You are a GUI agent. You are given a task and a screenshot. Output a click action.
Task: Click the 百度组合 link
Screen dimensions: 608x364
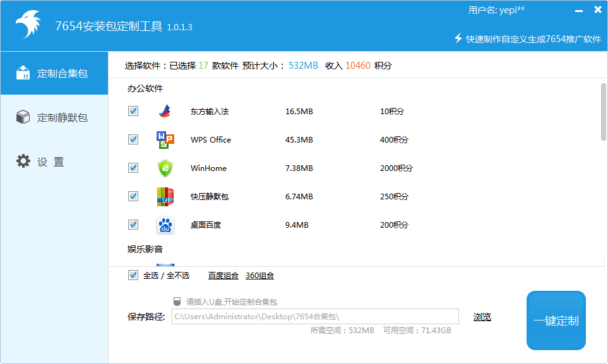[x=224, y=276]
